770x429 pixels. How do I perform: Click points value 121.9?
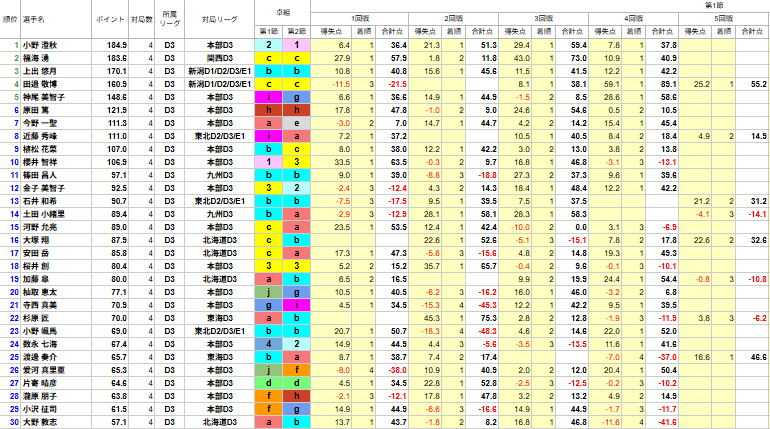117,110
